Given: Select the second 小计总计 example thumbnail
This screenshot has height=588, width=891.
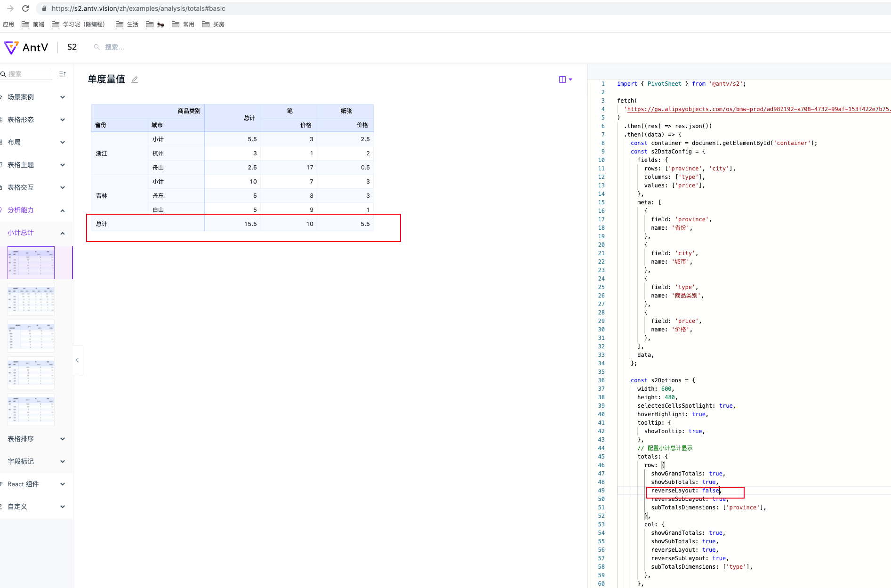Looking at the screenshot, I should [31, 299].
